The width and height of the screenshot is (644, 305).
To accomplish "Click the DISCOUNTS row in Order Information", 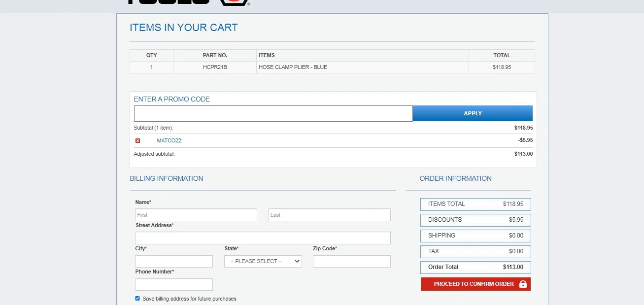I will click(475, 220).
